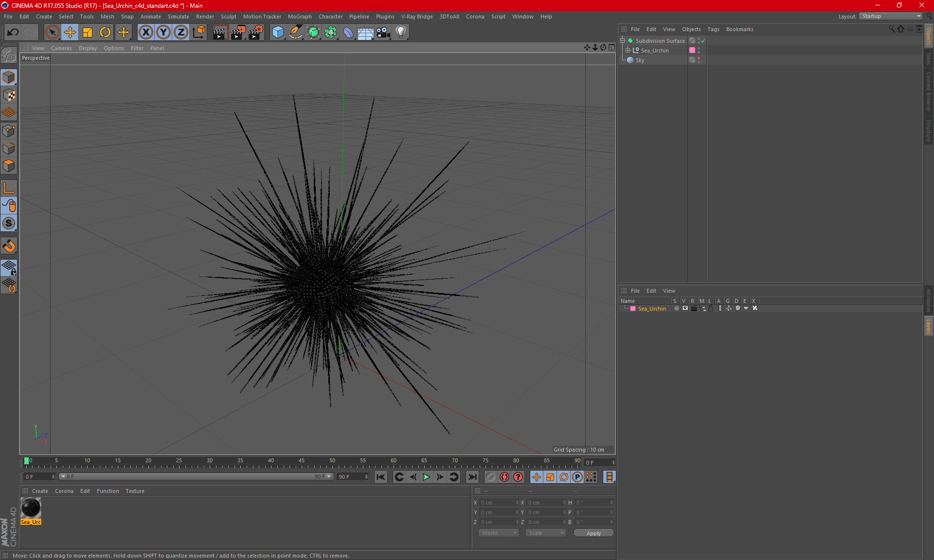Switch to Model mode

pos(9,77)
